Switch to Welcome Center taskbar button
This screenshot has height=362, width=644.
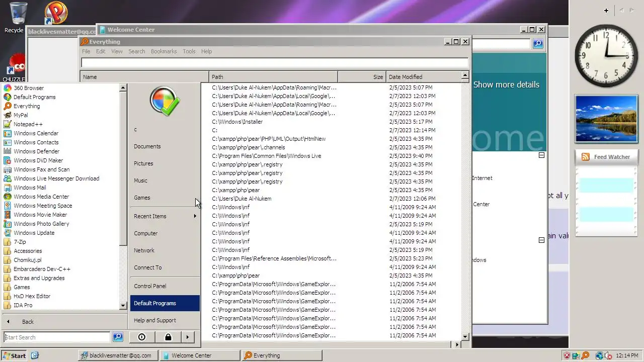tap(201, 355)
